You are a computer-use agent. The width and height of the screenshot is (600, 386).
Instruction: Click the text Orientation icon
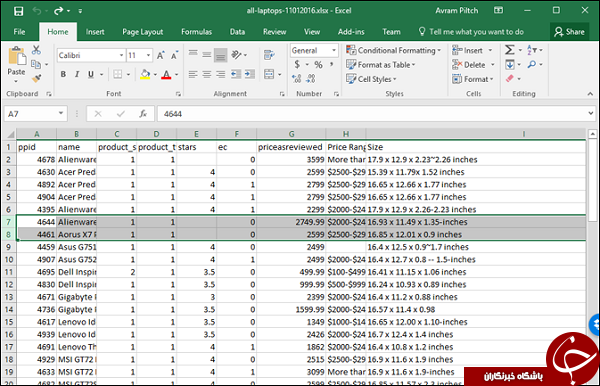(236, 55)
